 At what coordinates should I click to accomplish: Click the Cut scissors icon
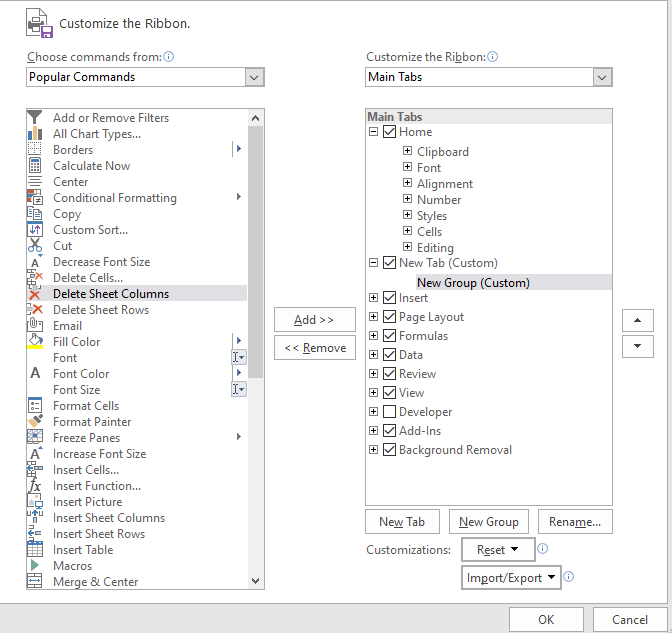[35, 246]
